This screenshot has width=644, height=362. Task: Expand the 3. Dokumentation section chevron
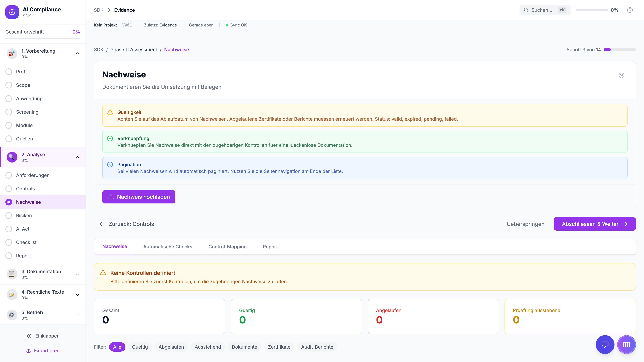point(77,274)
